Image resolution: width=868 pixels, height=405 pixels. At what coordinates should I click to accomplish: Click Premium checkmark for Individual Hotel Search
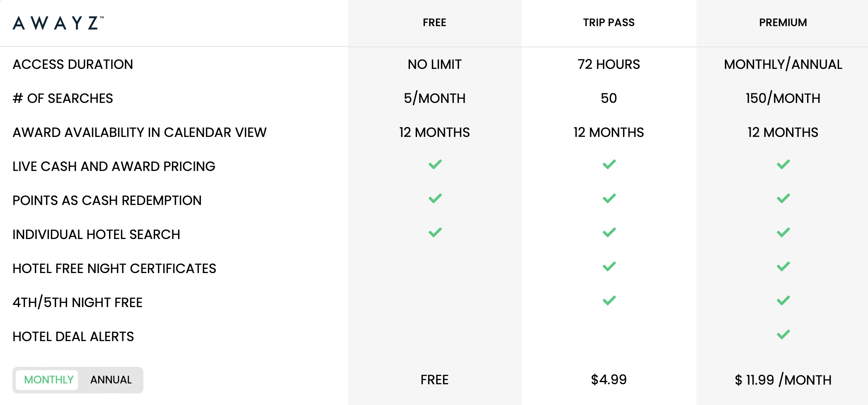pos(783,232)
